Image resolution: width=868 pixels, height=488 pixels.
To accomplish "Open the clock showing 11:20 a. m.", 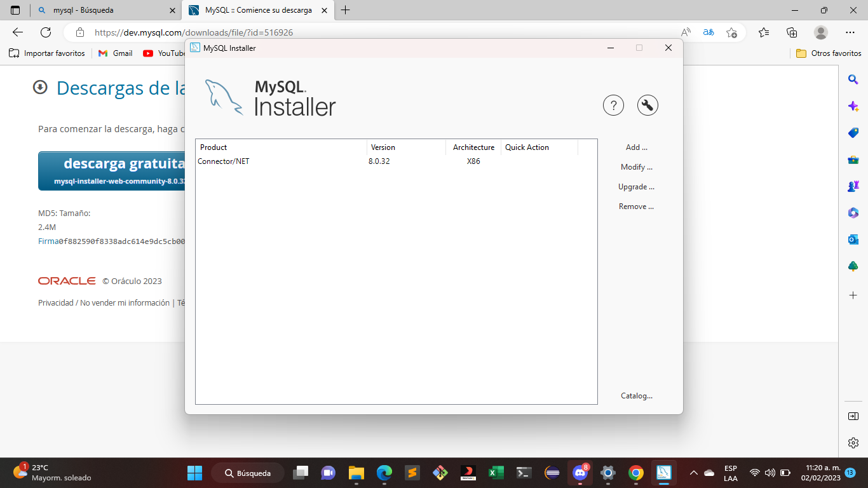I will click(822, 473).
